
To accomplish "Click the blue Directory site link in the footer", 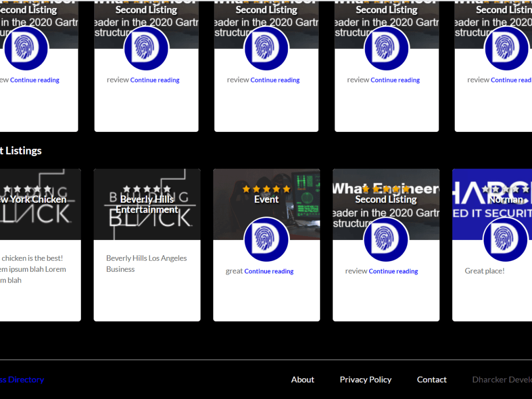I will (22, 380).
